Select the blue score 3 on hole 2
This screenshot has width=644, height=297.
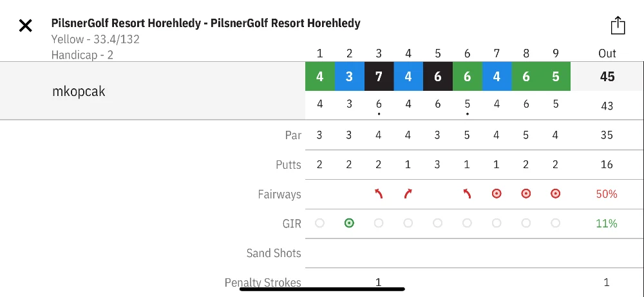[x=349, y=77]
